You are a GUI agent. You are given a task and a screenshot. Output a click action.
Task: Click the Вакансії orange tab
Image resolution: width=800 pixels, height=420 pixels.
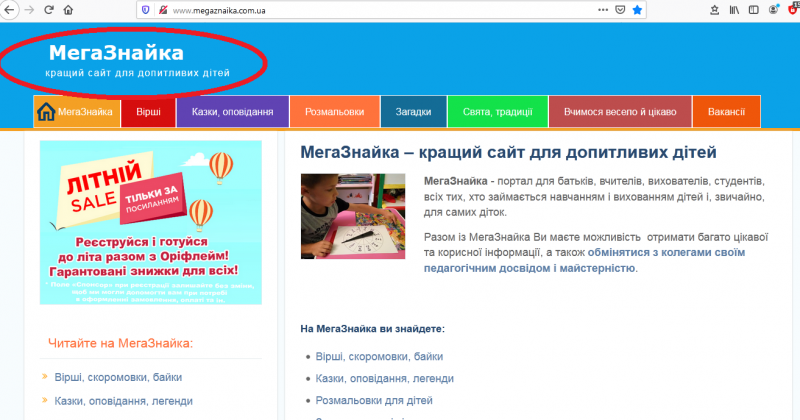click(x=726, y=112)
